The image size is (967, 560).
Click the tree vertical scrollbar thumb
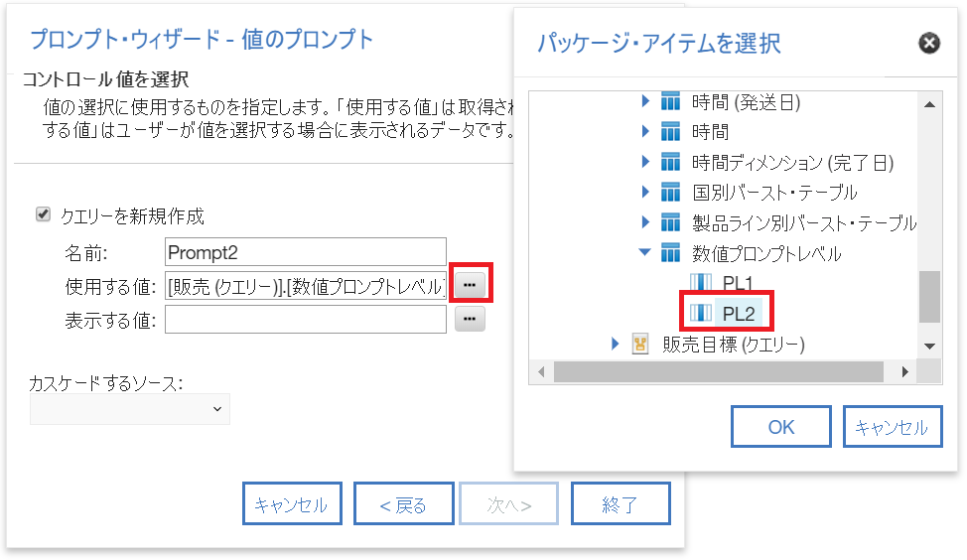(929, 297)
